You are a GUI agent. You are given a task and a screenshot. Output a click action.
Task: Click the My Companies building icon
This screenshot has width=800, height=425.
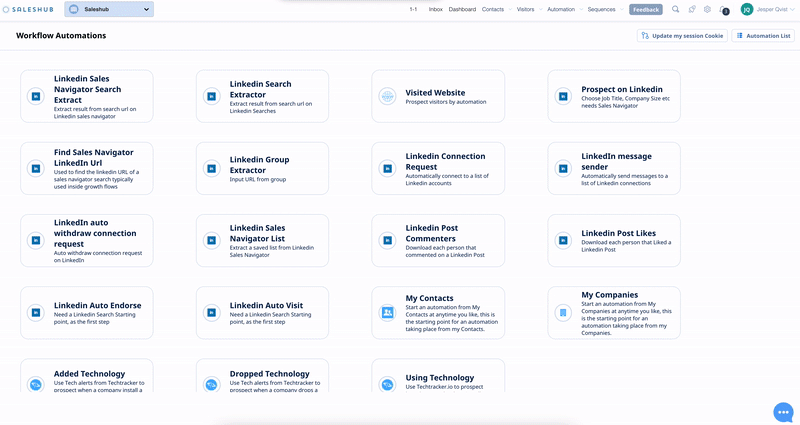[563, 313]
